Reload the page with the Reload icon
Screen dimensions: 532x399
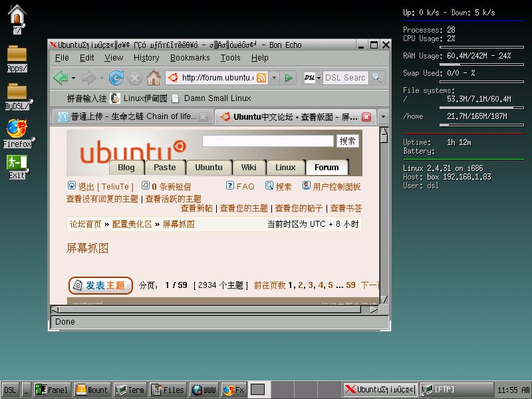point(116,78)
